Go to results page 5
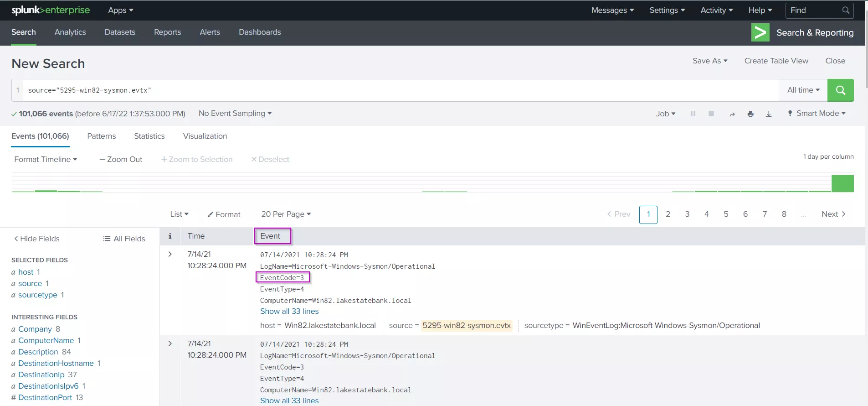The height and width of the screenshot is (406, 868). (726, 214)
